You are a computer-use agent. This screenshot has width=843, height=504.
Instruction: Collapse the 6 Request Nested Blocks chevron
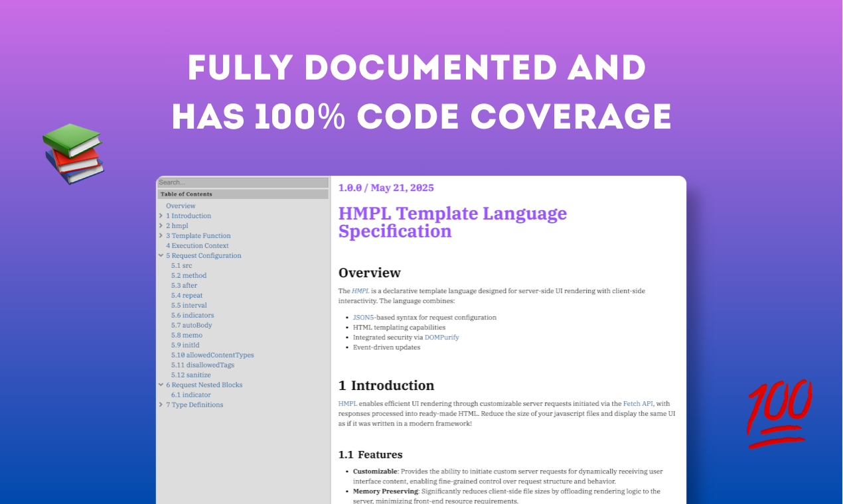(x=161, y=385)
